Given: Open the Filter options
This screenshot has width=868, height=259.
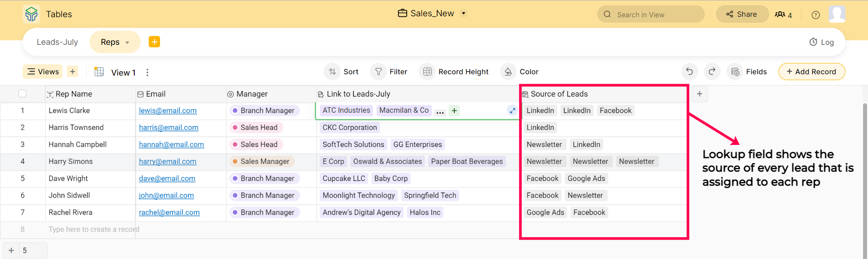Looking at the screenshot, I should click(x=389, y=72).
